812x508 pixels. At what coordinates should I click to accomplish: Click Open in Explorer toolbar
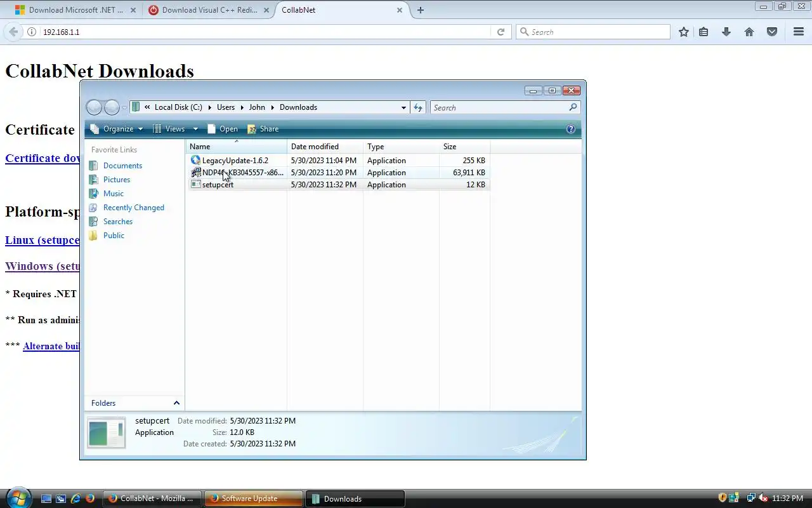(x=223, y=129)
